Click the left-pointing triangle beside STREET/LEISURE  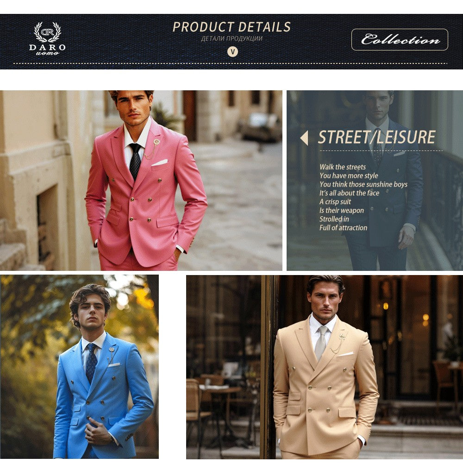click(304, 138)
